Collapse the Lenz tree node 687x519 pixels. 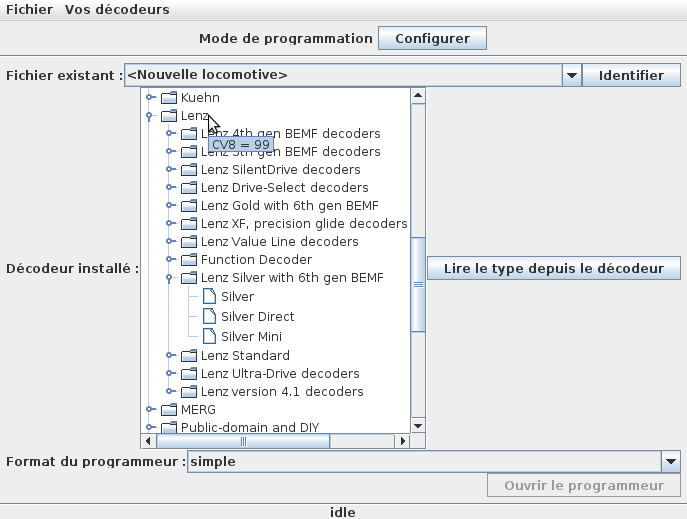click(x=149, y=116)
